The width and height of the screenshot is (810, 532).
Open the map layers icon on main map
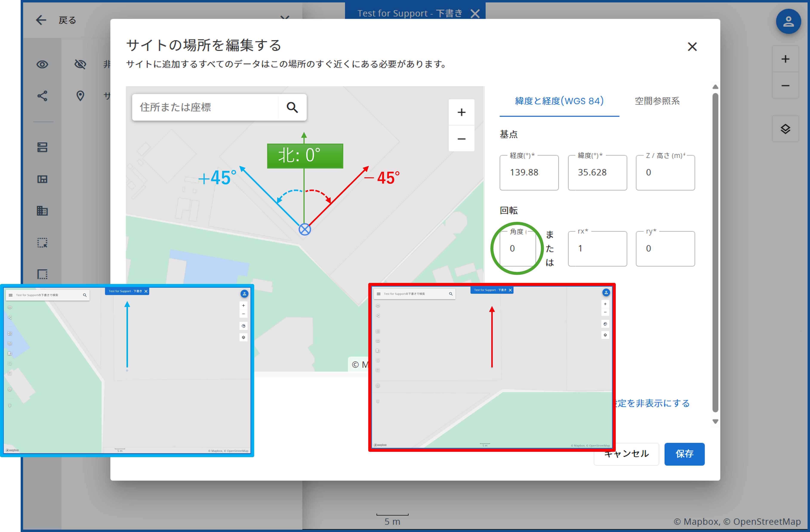click(785, 129)
